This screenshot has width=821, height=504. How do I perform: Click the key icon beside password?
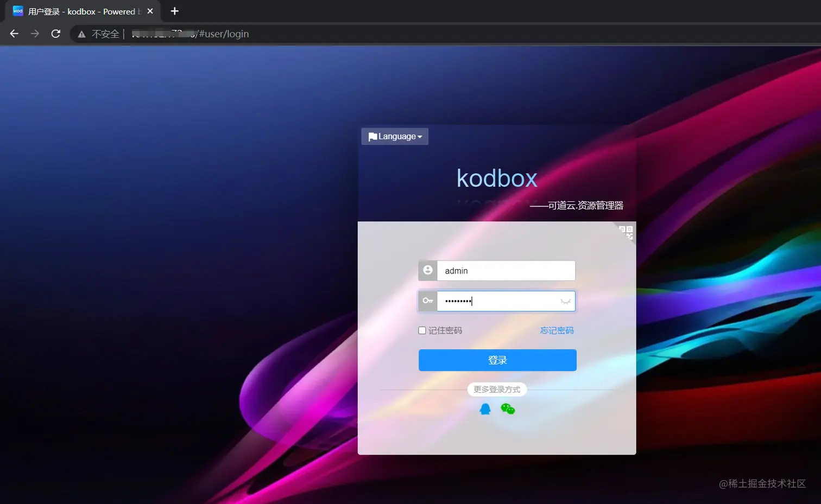(428, 301)
